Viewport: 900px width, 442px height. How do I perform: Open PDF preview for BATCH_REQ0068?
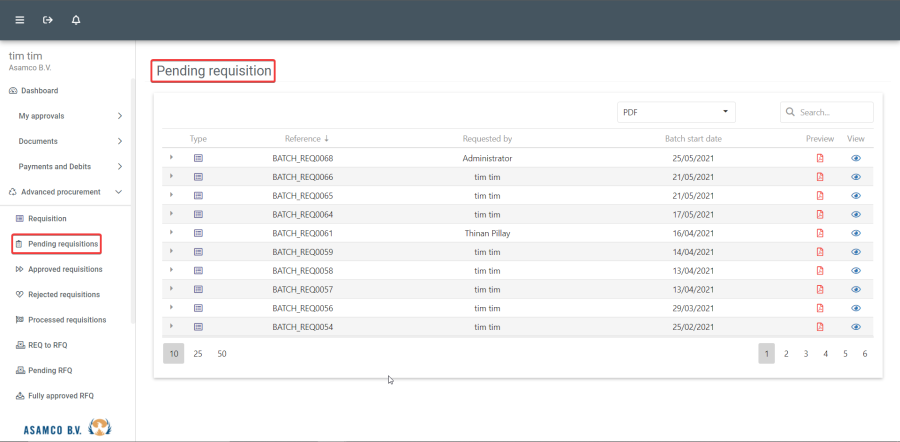pyautogui.click(x=820, y=158)
